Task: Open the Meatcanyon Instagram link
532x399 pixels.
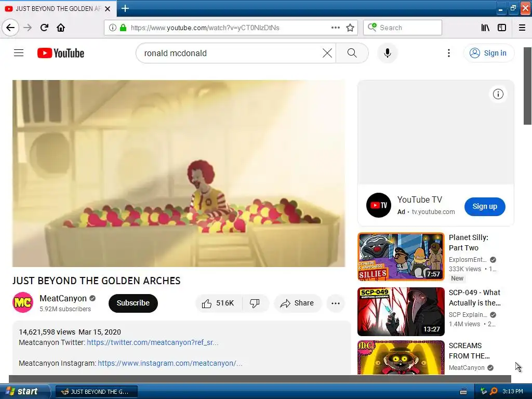Action: tap(170, 363)
